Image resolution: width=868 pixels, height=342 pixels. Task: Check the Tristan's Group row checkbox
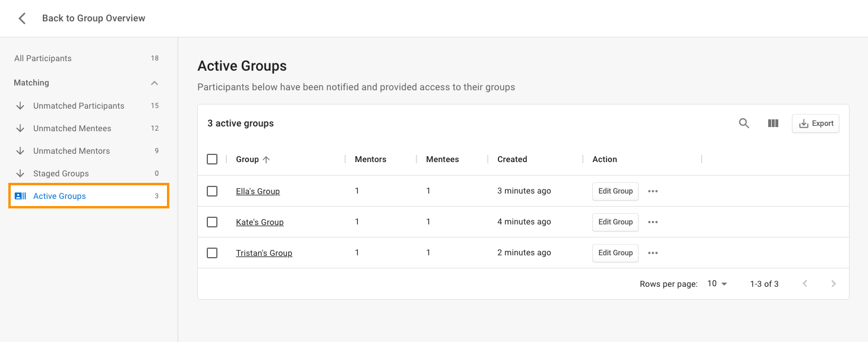(212, 253)
